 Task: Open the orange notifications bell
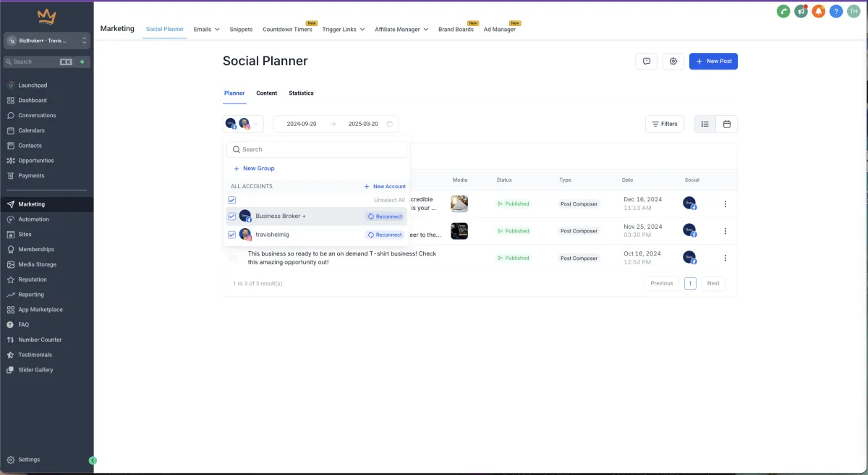818,12
